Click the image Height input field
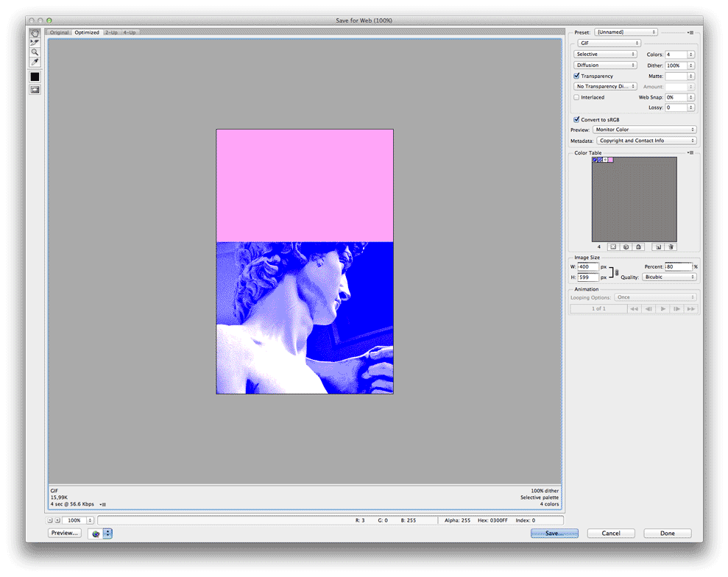Image resolution: width=728 pixels, height=577 pixels. click(588, 277)
